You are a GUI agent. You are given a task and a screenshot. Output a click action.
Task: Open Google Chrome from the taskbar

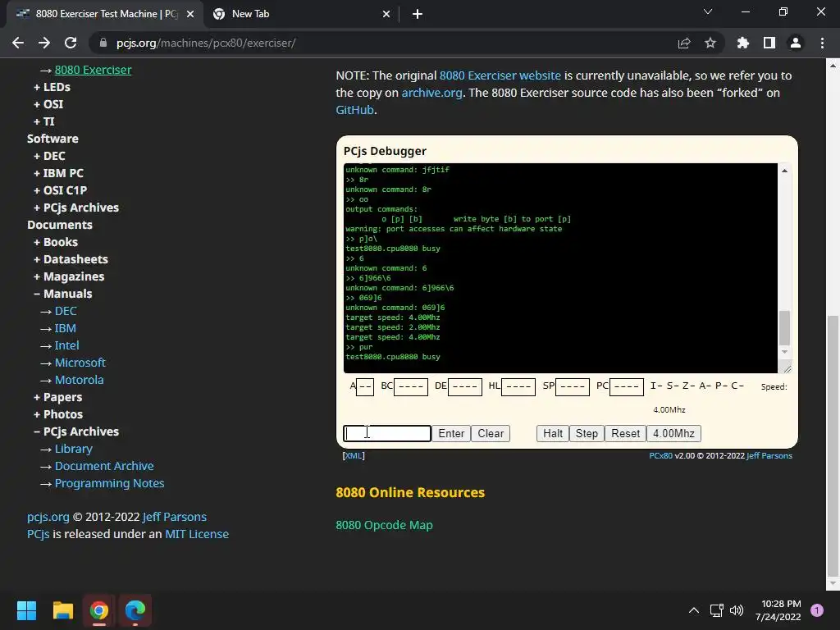point(99,610)
